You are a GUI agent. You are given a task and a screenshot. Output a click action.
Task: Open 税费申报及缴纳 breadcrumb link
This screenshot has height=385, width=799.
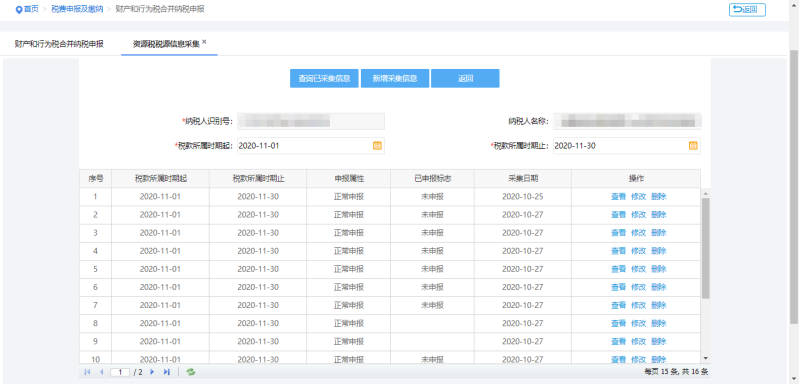pos(76,9)
